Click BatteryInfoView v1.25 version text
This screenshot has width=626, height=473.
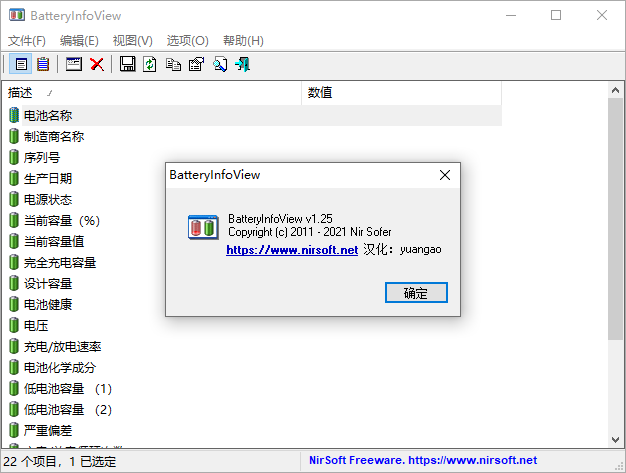click(280, 219)
